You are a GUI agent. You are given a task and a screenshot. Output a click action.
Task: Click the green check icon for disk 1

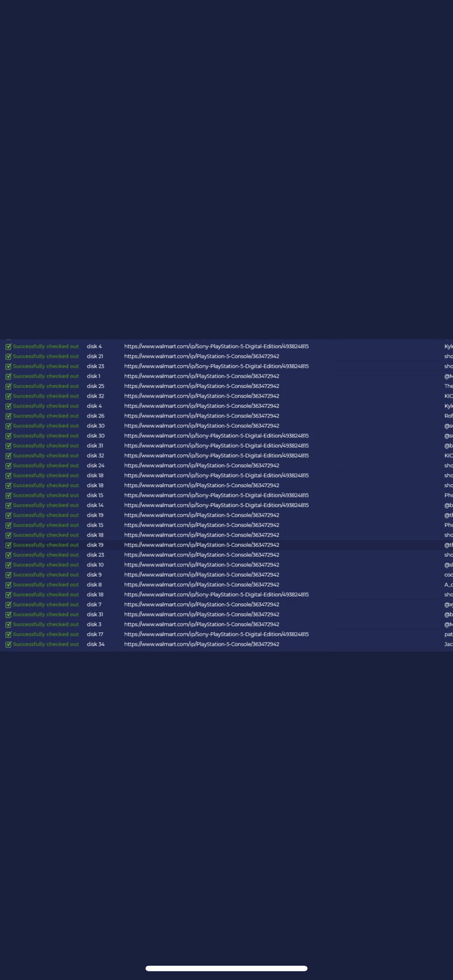tap(8, 376)
